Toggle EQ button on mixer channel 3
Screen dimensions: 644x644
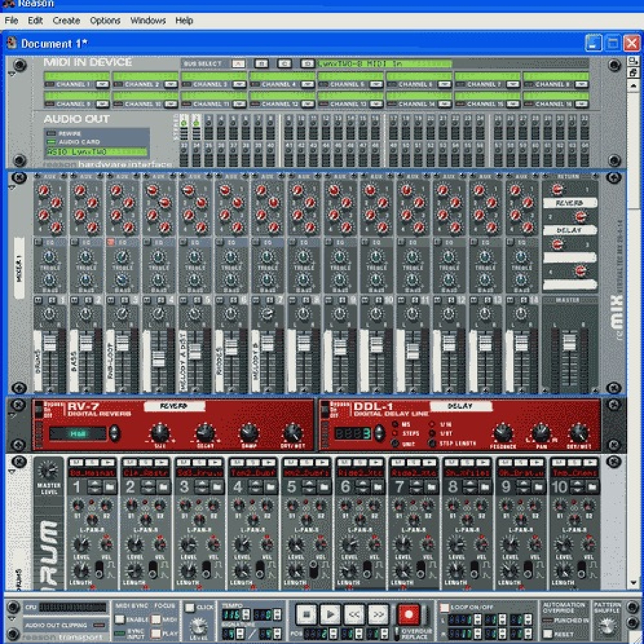coord(111,242)
